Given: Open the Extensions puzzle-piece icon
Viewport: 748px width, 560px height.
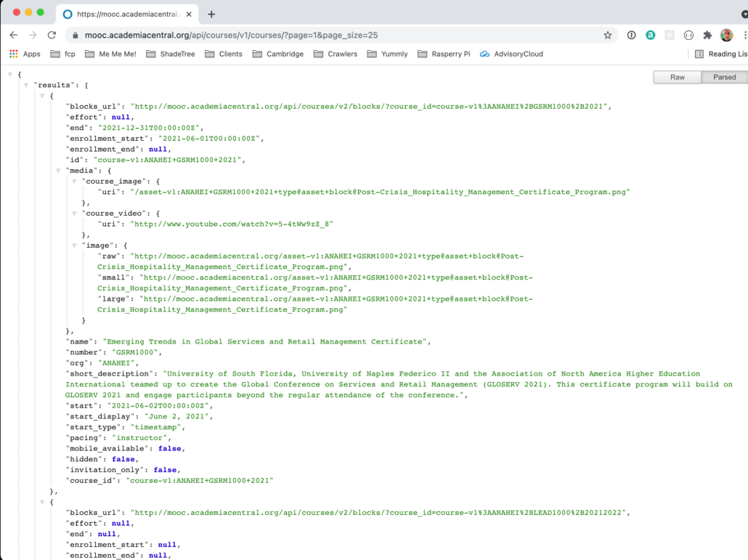Looking at the screenshot, I should coord(707,35).
